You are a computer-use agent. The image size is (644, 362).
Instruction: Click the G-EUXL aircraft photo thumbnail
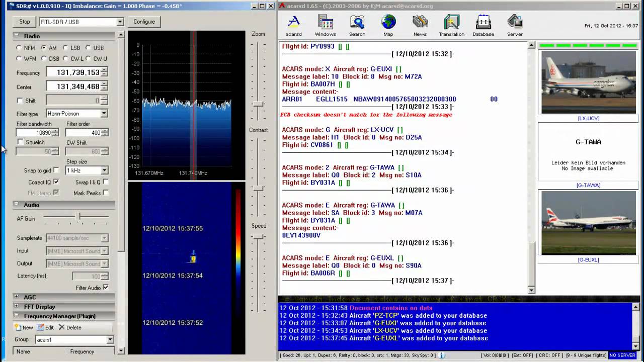click(x=588, y=224)
